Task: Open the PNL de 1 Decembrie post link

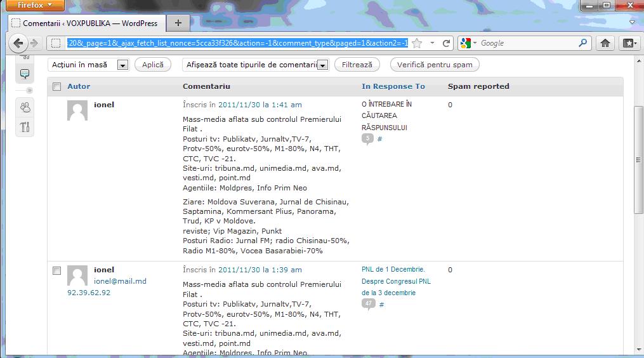Action: [x=396, y=281]
